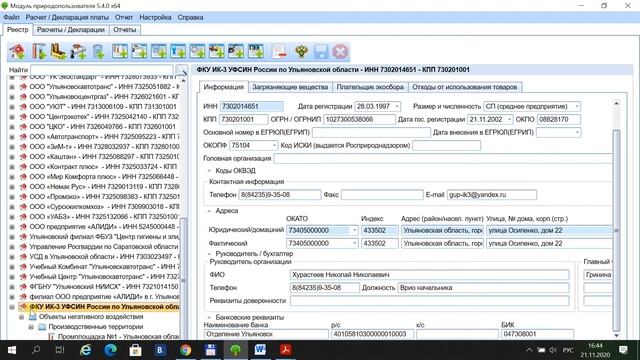Click the blue floppy disk save icon
Image resolution: width=640 pixels, height=360 pixels.
pos(321,51)
